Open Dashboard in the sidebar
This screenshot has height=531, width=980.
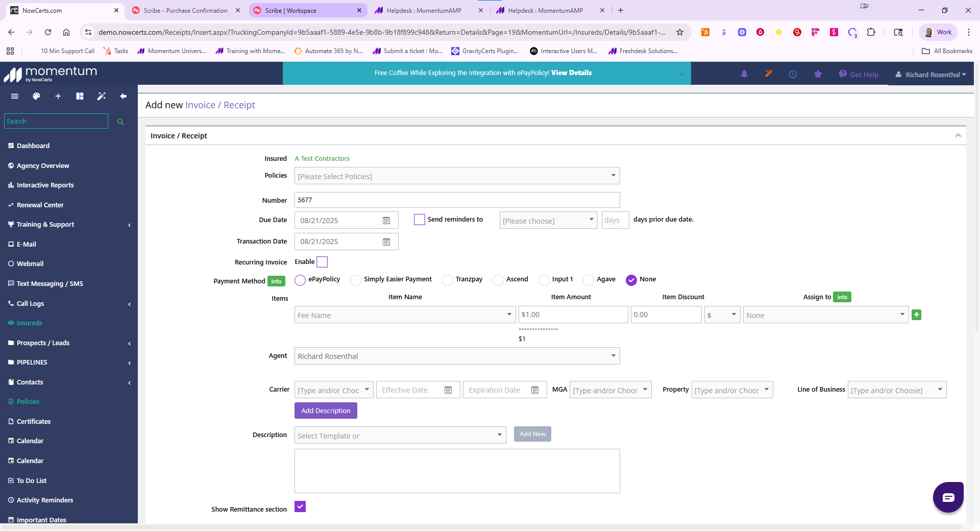coord(33,146)
